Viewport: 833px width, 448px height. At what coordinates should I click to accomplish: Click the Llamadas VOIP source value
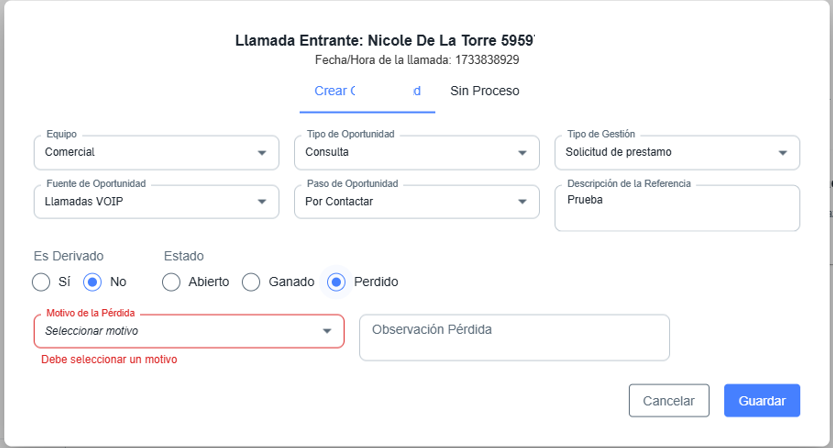tap(84, 201)
